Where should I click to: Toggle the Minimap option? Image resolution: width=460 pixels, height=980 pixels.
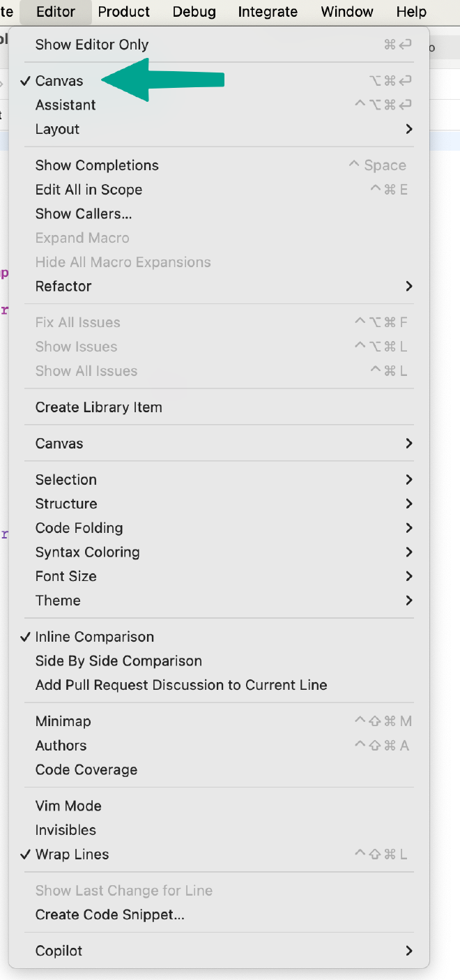pos(63,721)
